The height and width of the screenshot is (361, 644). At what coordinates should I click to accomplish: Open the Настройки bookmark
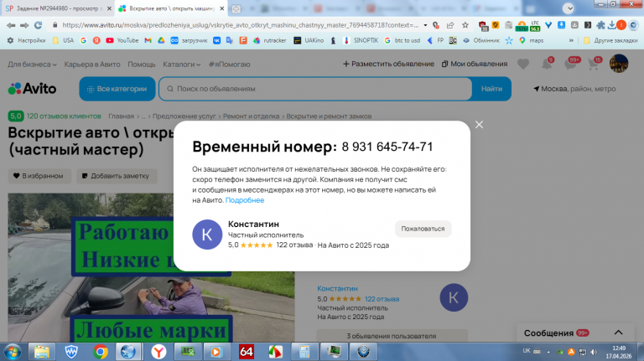pyautogui.click(x=26, y=40)
